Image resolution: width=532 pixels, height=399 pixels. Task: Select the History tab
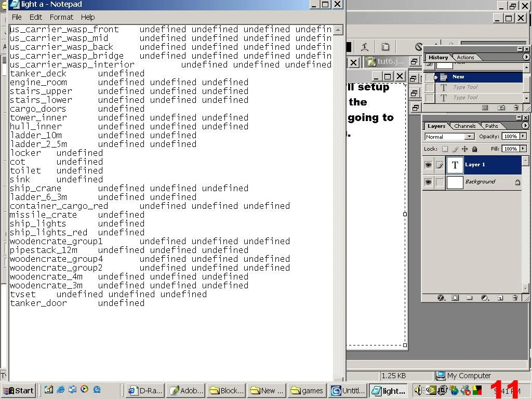coord(438,57)
